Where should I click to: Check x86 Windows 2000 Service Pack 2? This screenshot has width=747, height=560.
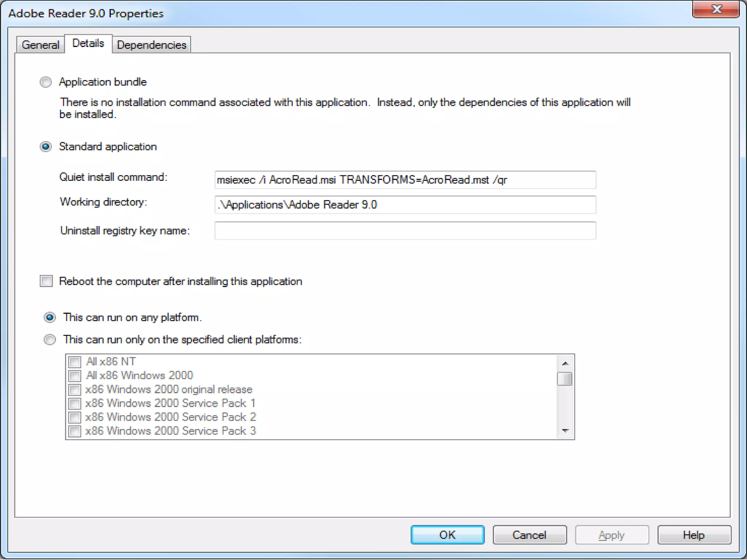(x=75, y=417)
